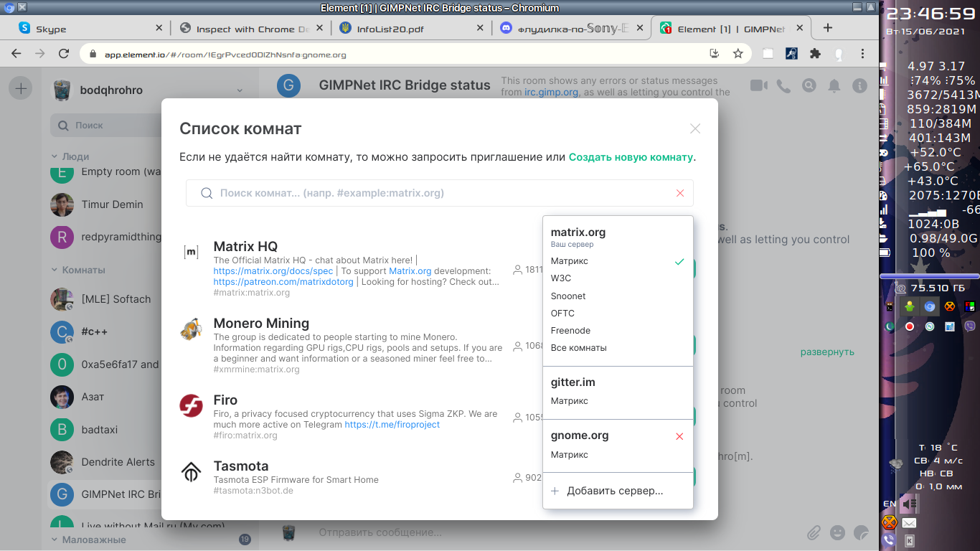
Task: Go back in browser history
Action: coord(17,54)
